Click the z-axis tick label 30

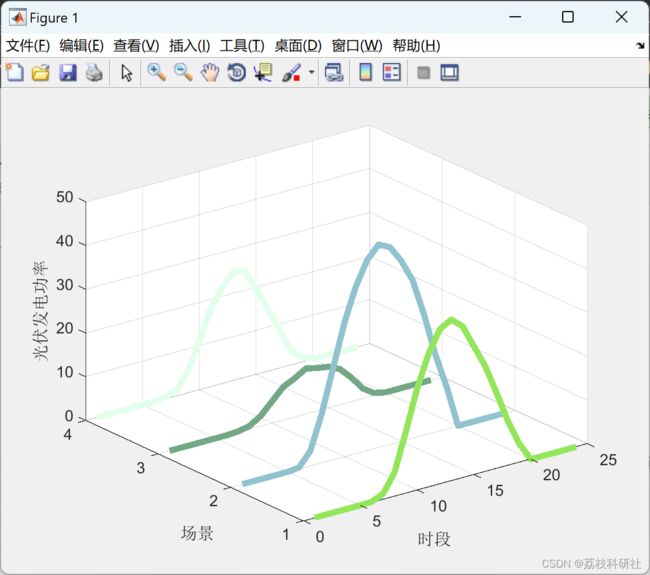(65, 285)
